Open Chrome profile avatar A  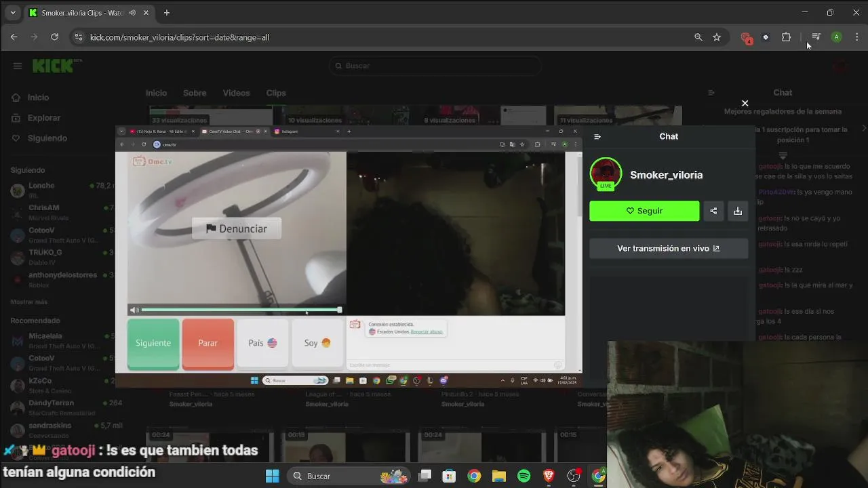click(836, 37)
